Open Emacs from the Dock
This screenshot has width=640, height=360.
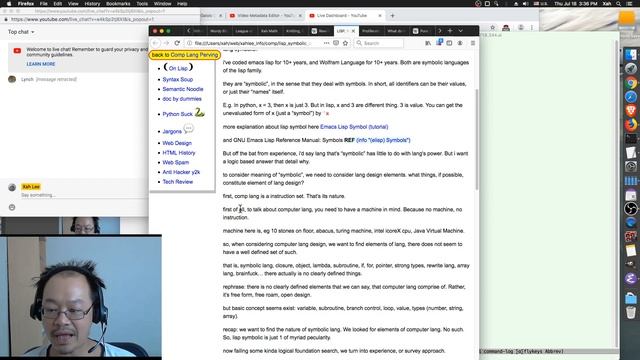631,278
